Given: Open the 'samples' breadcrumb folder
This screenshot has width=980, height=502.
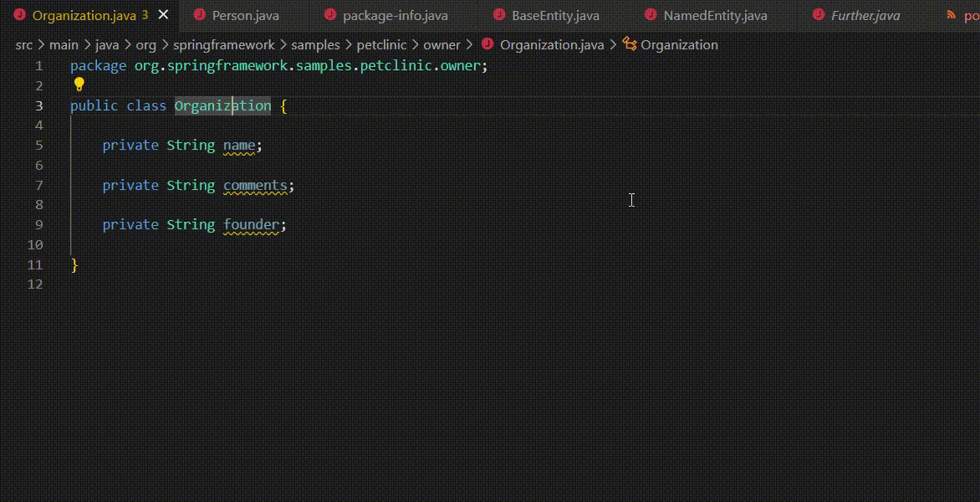Looking at the screenshot, I should tap(315, 45).
